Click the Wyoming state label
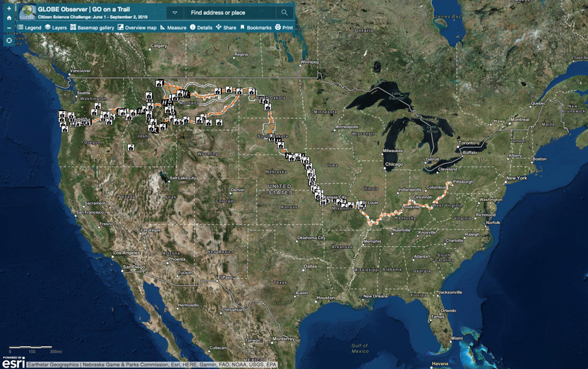The width and height of the screenshot is (588, 369). coord(208,154)
